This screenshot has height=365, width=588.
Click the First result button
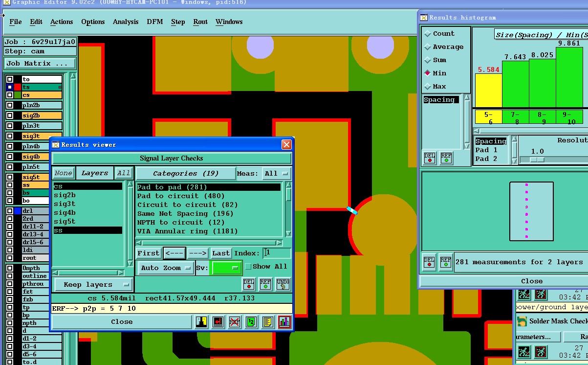149,253
